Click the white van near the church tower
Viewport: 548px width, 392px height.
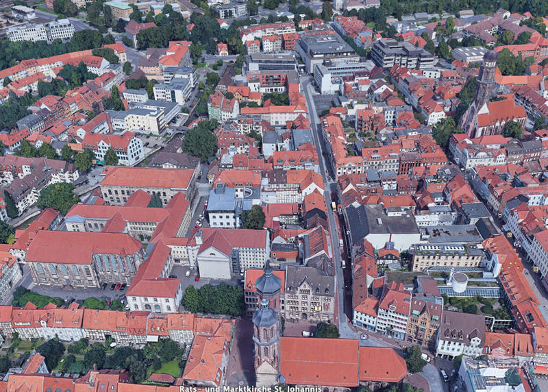point(308,333)
